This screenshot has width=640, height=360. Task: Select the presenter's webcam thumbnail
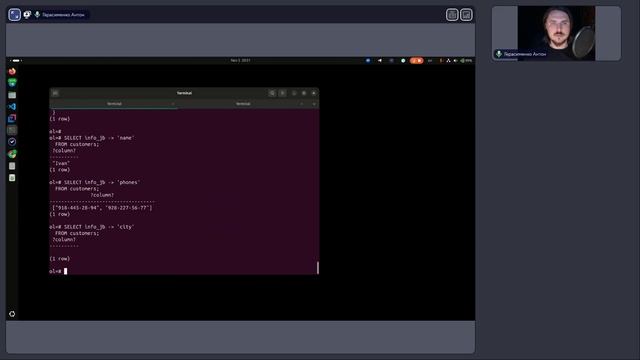(x=556, y=33)
